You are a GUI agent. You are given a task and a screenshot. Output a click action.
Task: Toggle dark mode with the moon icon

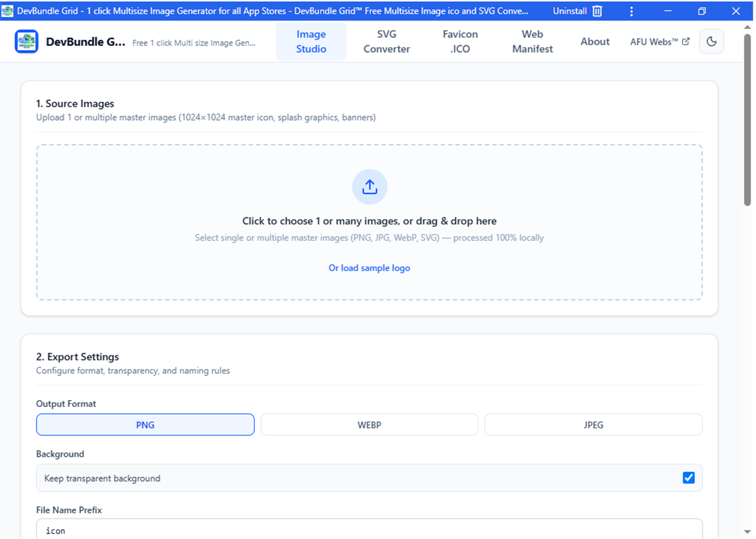tap(711, 42)
